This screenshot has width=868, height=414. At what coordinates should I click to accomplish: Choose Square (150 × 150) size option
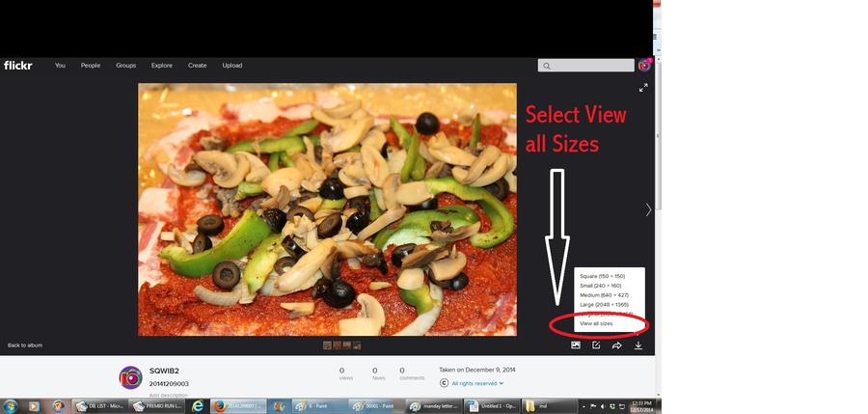point(603,276)
